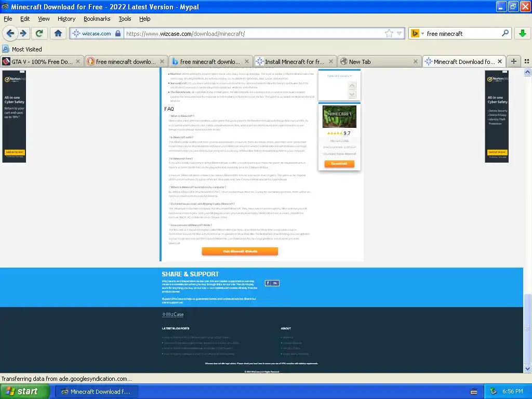Reload the page with the refresh icon
Screen dimensions: 532x399
click(39, 34)
